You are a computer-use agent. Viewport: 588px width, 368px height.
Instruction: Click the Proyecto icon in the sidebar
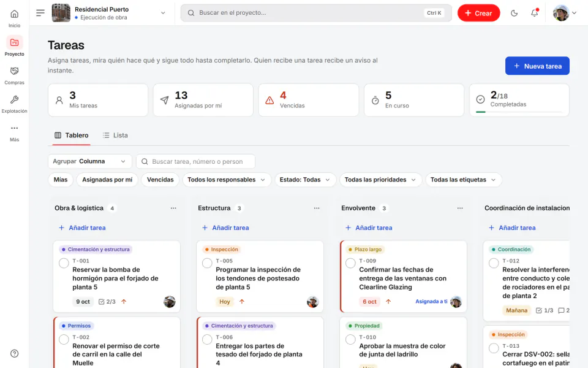point(14,42)
